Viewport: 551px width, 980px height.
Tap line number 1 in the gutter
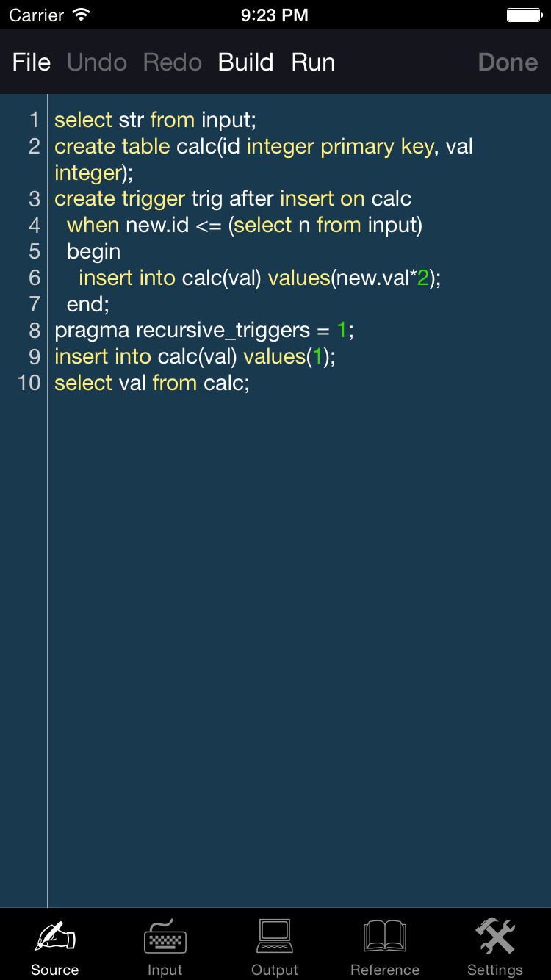[x=35, y=120]
